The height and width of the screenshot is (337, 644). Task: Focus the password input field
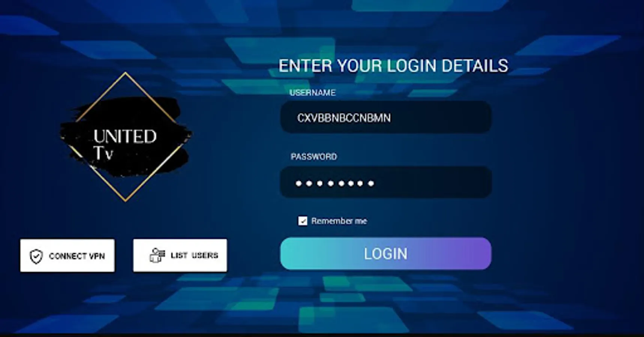(x=386, y=182)
